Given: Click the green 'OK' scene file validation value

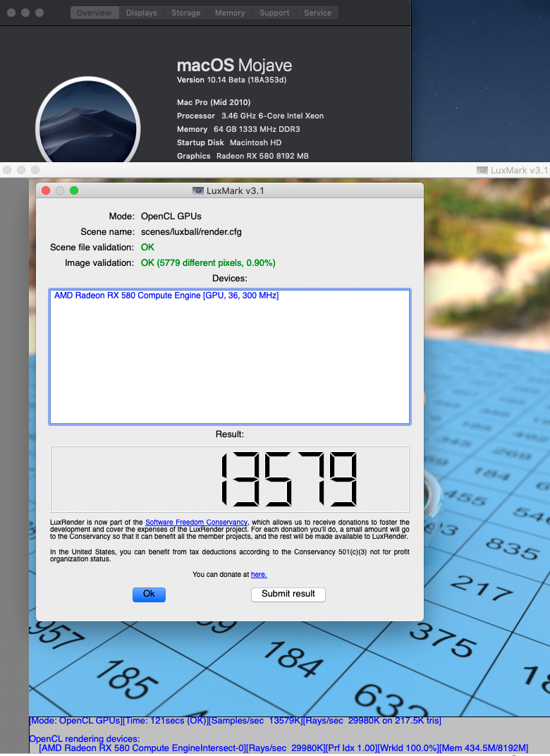Looking at the screenshot, I should [x=147, y=248].
